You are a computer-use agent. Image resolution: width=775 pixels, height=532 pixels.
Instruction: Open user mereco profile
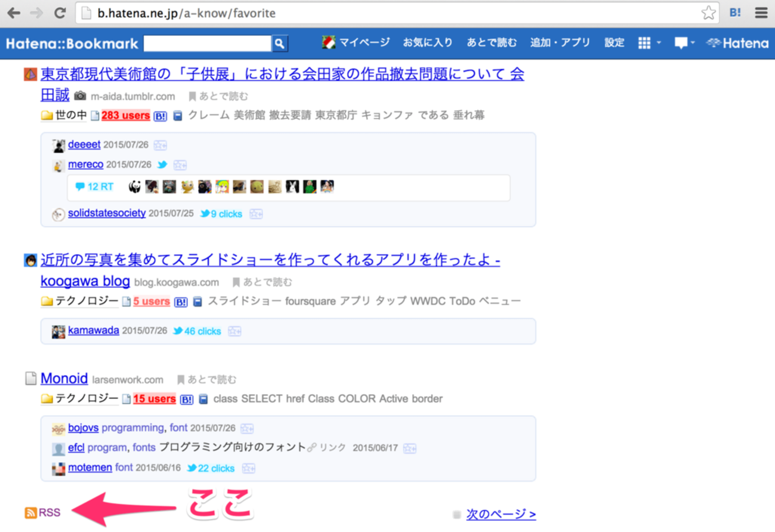(x=85, y=164)
